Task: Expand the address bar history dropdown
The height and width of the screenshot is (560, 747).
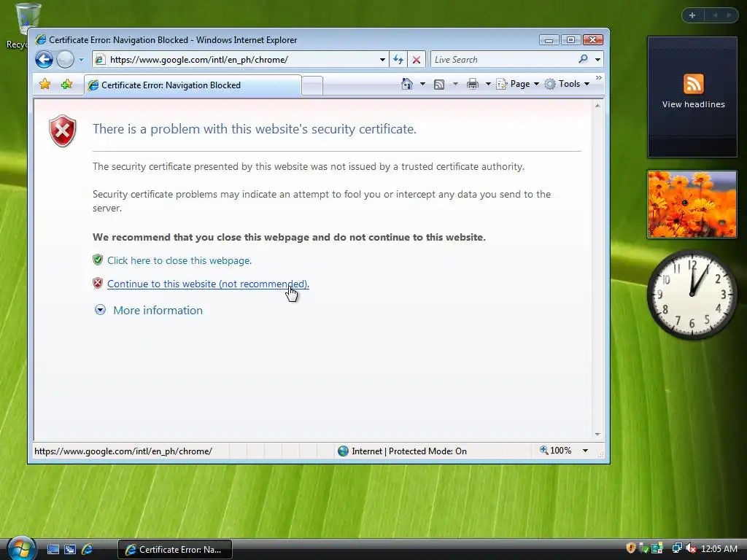Action: pyautogui.click(x=382, y=60)
